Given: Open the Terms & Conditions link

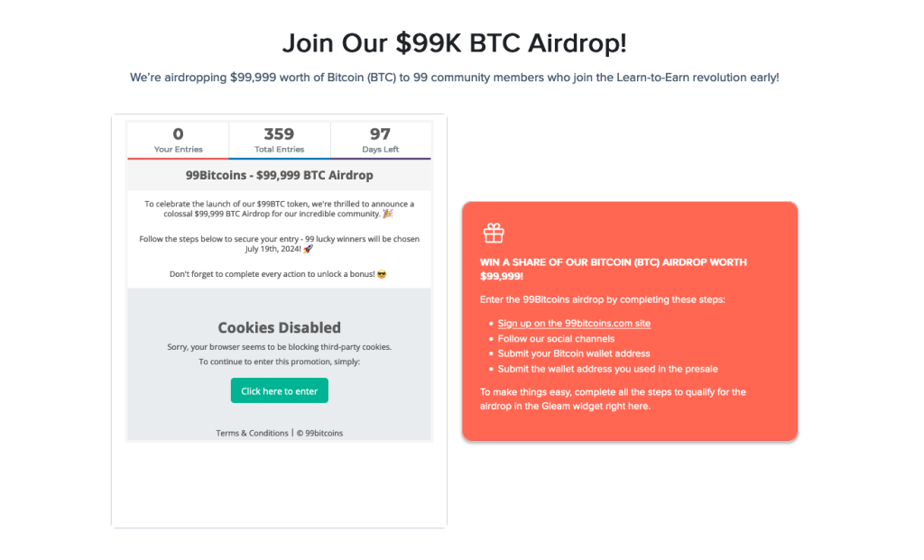Looking at the screenshot, I should click(253, 433).
